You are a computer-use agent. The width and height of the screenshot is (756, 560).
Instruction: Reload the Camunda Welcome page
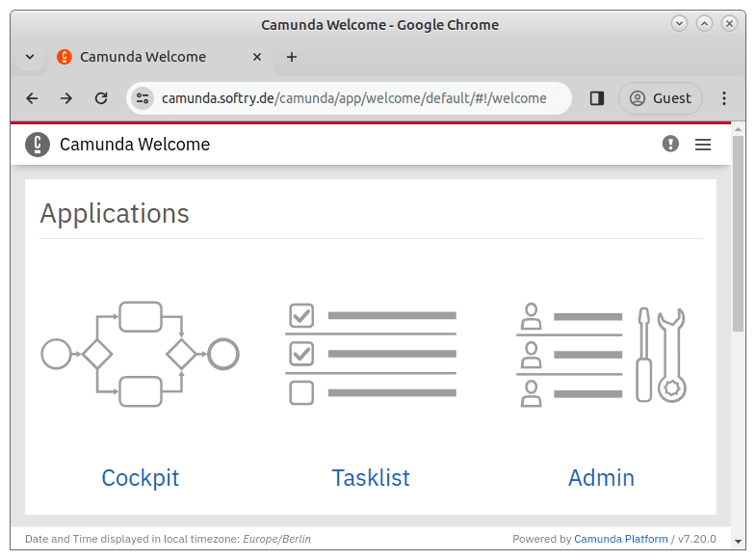(101, 98)
